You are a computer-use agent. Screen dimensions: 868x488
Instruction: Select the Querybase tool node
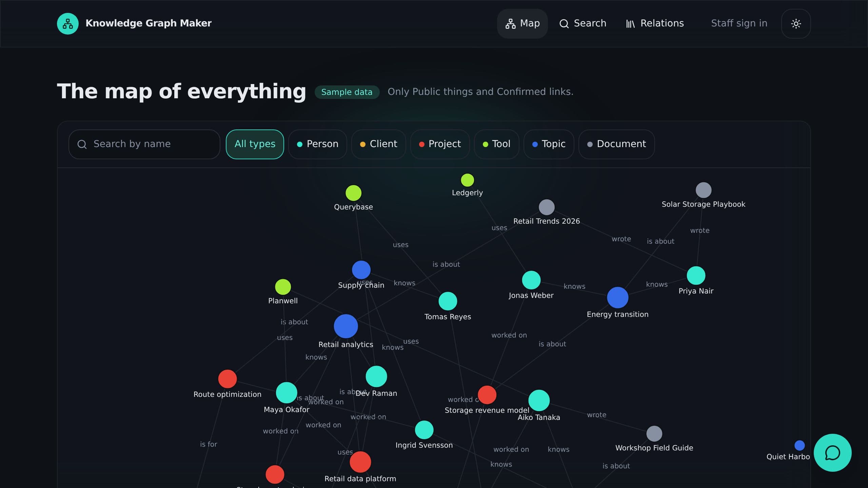click(x=353, y=193)
